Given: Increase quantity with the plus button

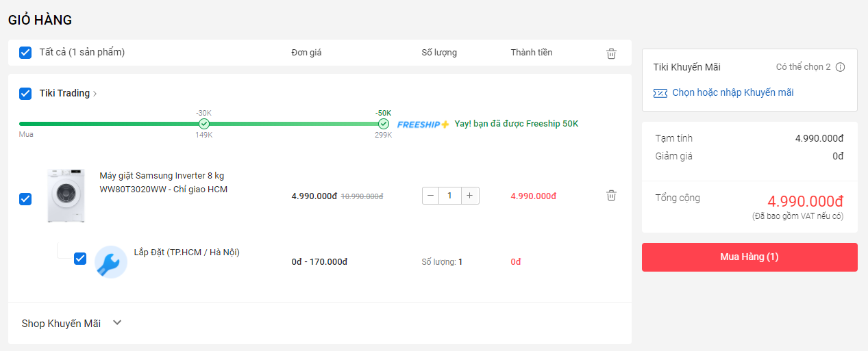Looking at the screenshot, I should click(469, 196).
